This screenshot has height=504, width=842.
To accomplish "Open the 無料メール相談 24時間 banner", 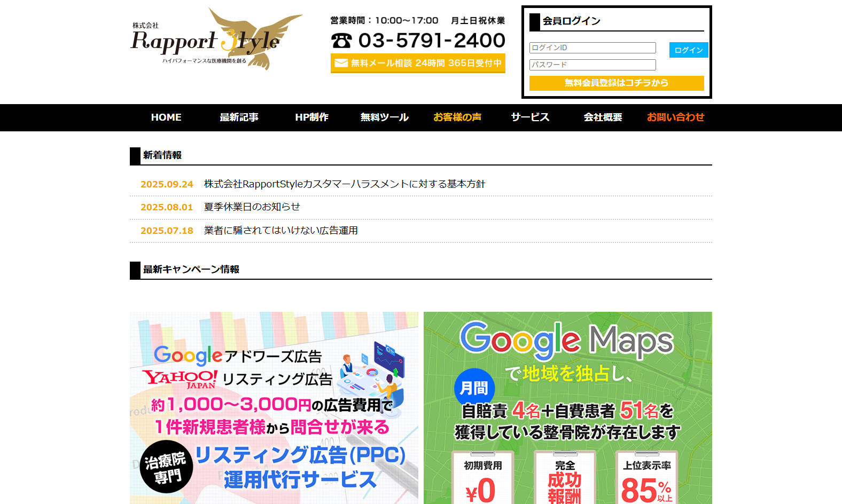I will pyautogui.click(x=418, y=63).
